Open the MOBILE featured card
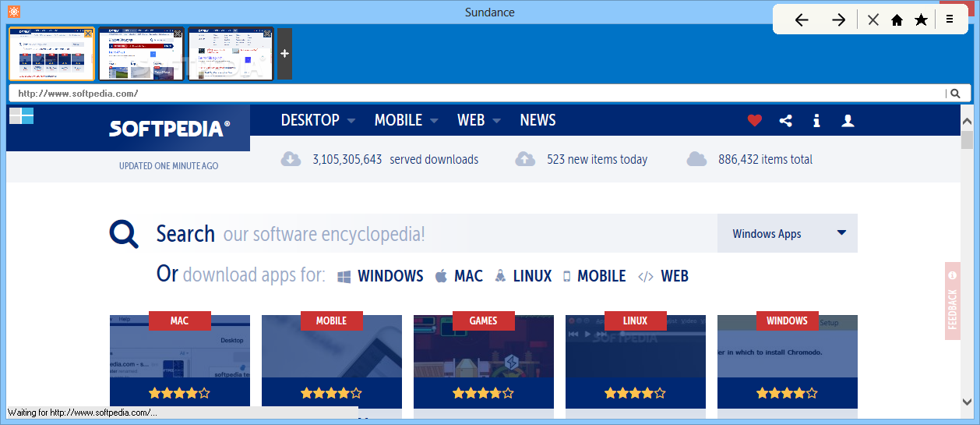The image size is (980, 425). (x=332, y=360)
